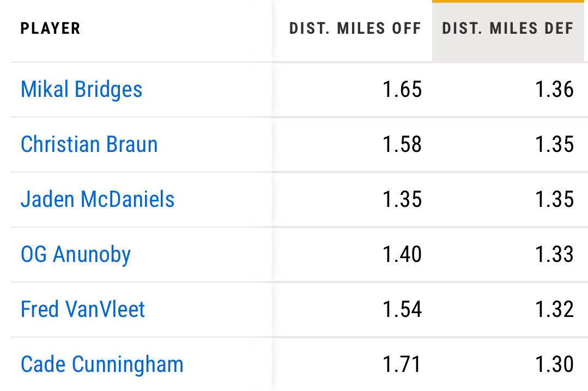The width and height of the screenshot is (588, 391).
Task: Select Cade Cunningham's 1.30 defensive miles value
Action: (x=554, y=364)
